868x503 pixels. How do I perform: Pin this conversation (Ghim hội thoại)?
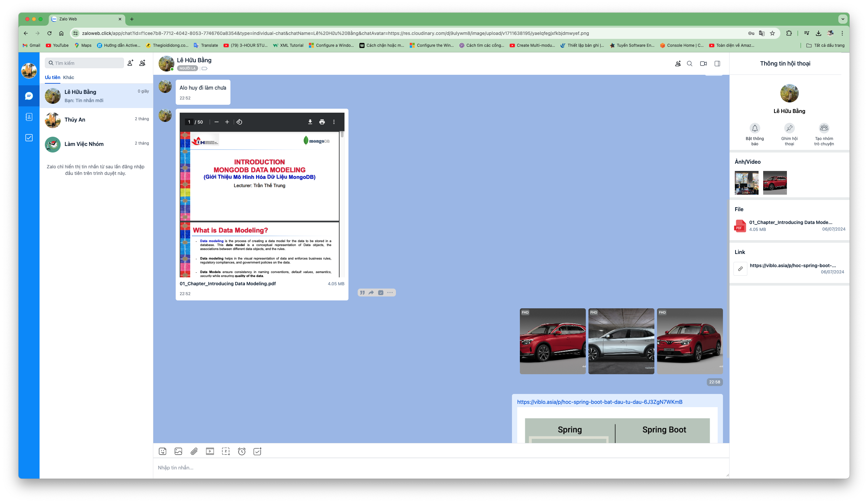pos(789,128)
